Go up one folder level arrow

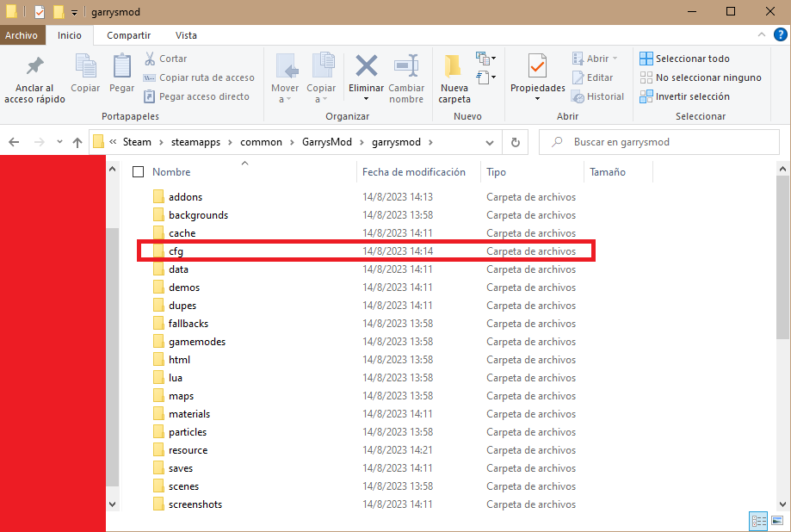(x=77, y=142)
